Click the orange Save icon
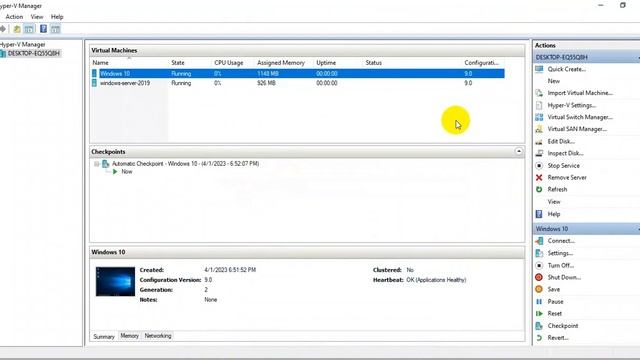The width and height of the screenshot is (640, 360). coord(539,289)
